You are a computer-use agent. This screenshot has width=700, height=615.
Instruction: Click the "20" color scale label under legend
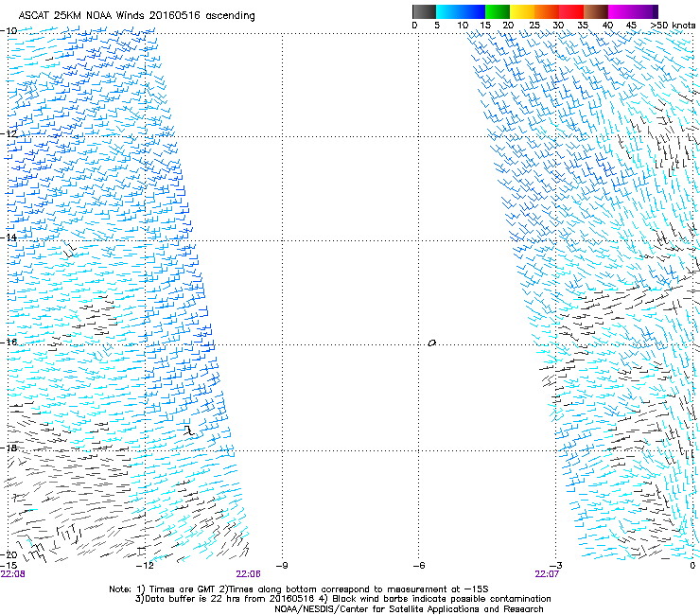tap(508, 25)
